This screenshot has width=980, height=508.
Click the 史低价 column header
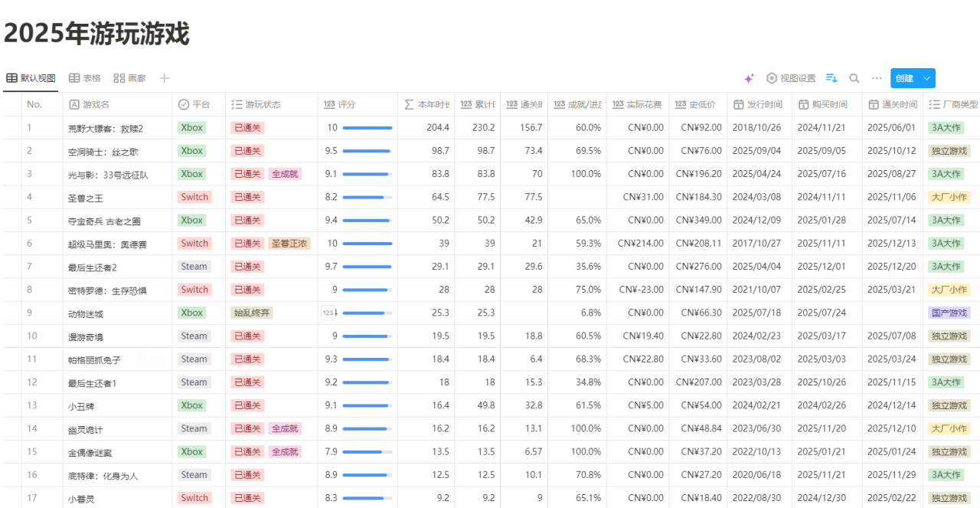[x=698, y=104]
